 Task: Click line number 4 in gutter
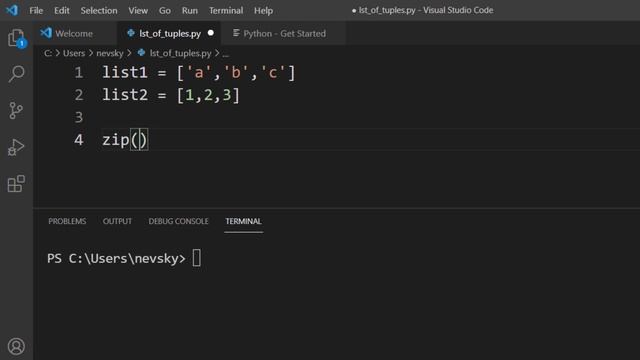point(78,140)
